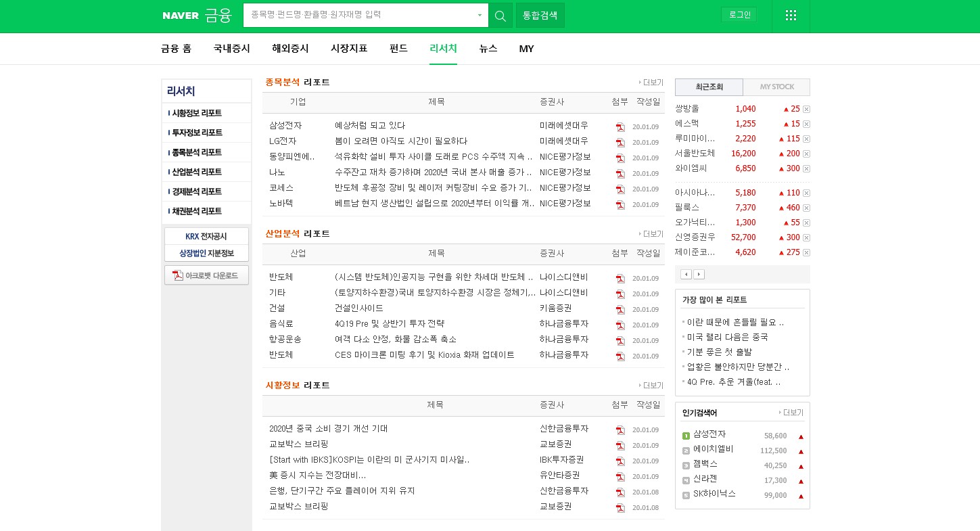Remove 서울반도체 from recent stocks list

[x=806, y=154]
